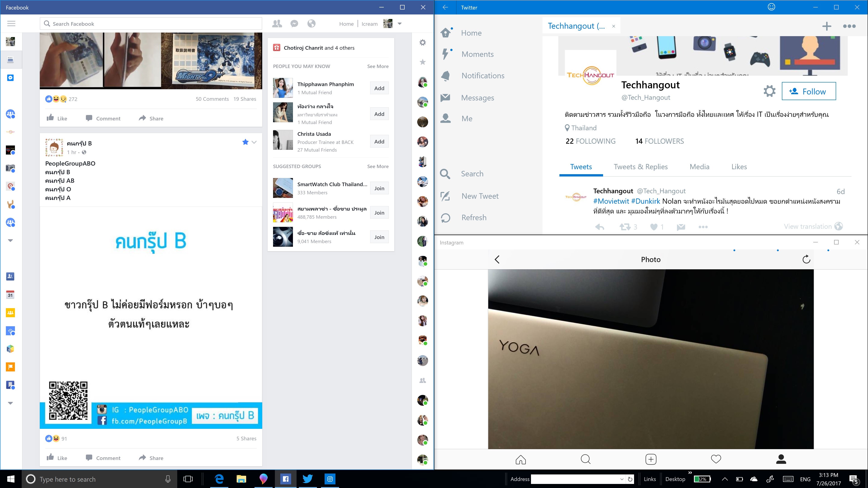Open #Dunkirk hashtag link

[x=646, y=201]
